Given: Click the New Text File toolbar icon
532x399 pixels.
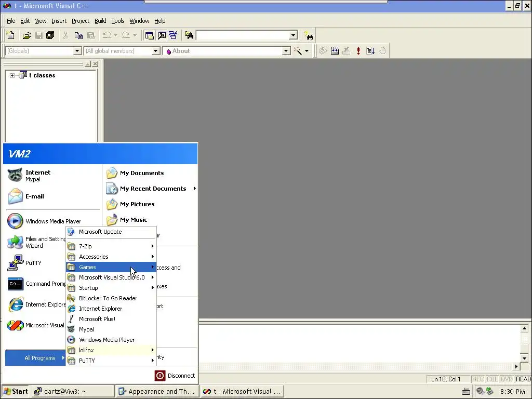Looking at the screenshot, I should point(10,35).
